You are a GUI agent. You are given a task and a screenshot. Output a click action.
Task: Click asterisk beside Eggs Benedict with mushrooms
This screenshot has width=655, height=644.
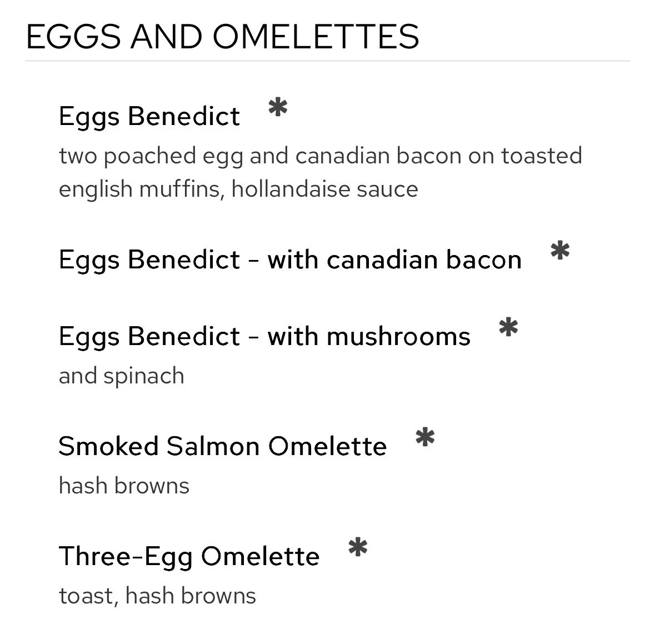coord(508,327)
